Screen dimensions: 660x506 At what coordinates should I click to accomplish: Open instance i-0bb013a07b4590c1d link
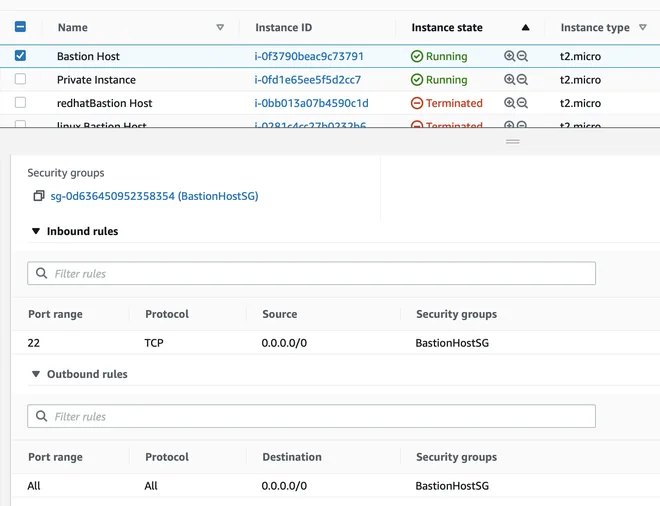(x=311, y=103)
